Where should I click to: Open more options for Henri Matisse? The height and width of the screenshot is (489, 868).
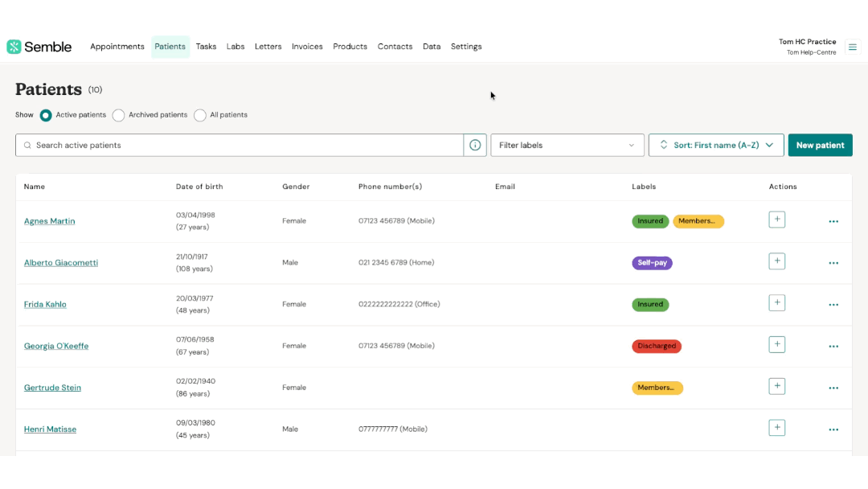click(833, 429)
